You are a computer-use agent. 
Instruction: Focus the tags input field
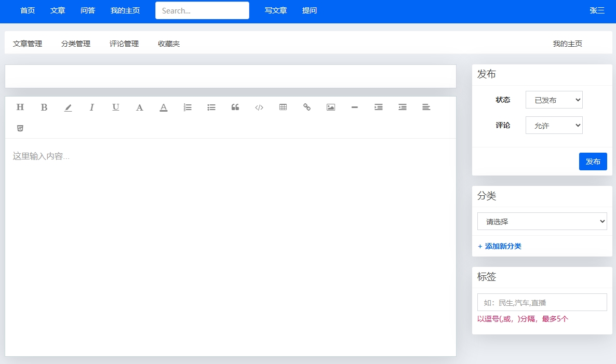(542, 302)
